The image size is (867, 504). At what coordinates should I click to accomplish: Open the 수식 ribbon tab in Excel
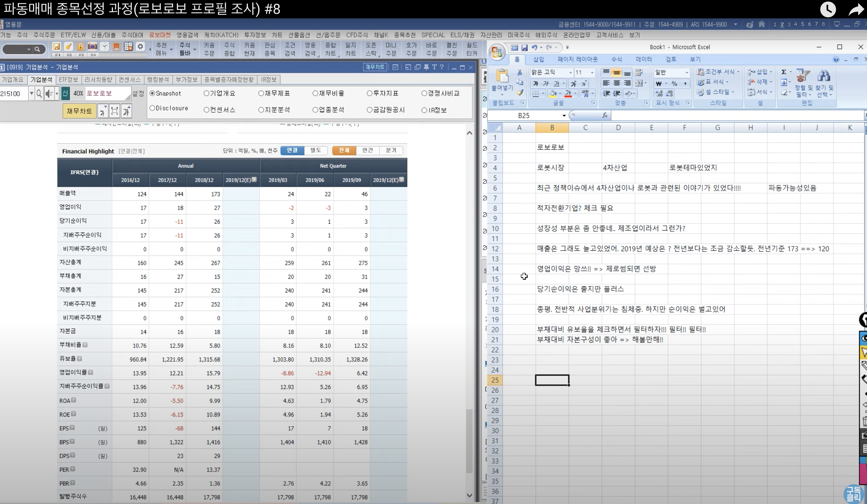616,59
